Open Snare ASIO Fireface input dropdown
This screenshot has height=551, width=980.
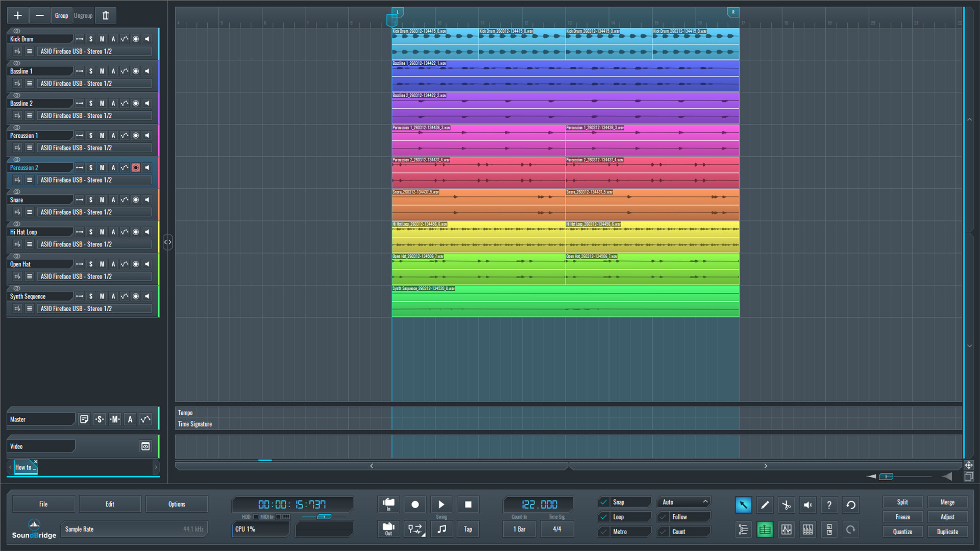coord(94,212)
